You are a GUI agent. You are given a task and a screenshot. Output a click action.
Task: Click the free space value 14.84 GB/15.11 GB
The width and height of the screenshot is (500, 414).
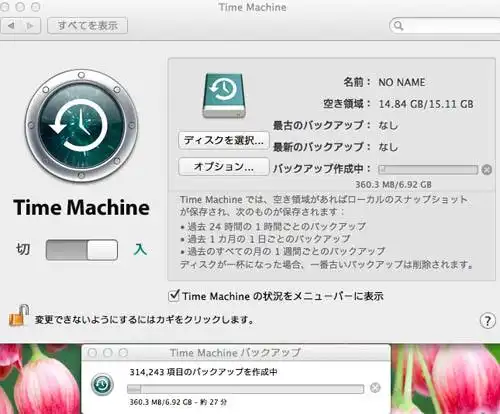click(x=426, y=104)
